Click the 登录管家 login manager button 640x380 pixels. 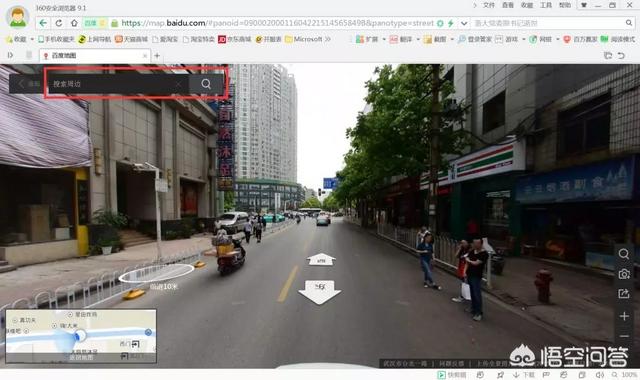[x=475, y=40]
